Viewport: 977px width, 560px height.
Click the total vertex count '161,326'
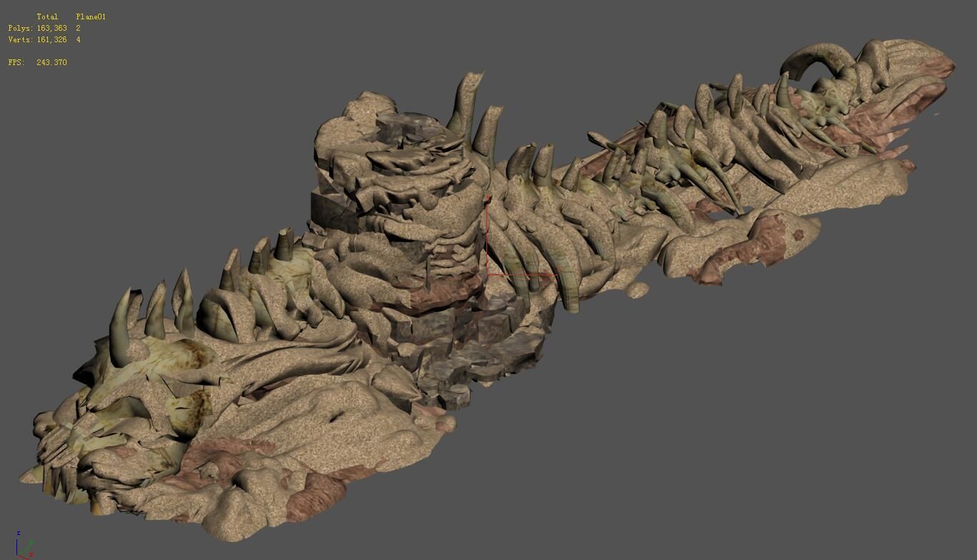coord(52,39)
